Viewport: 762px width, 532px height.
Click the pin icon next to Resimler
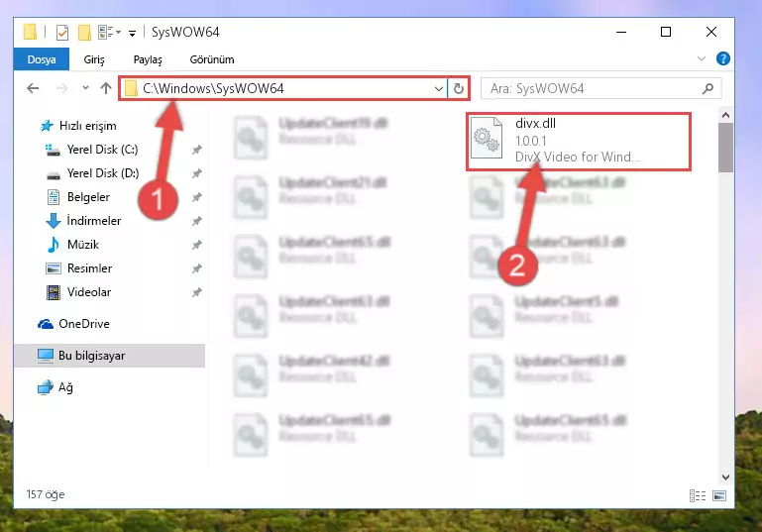197,268
